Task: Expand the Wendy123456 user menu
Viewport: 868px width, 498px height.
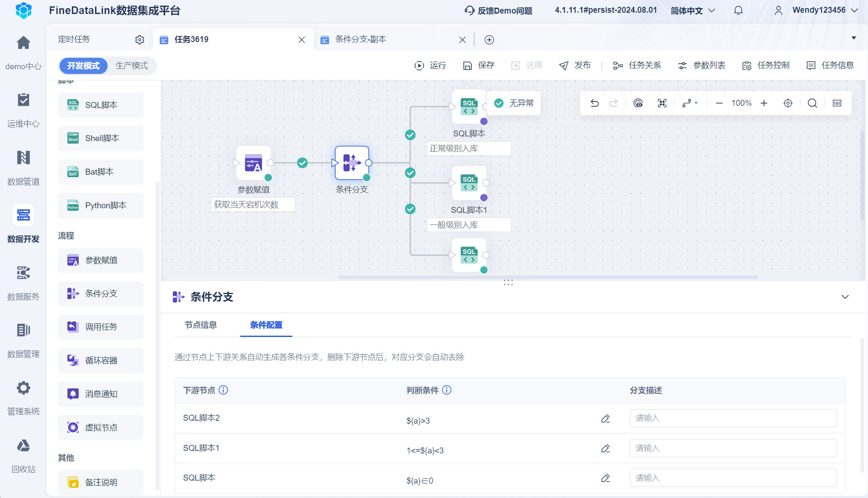Action: pyautogui.click(x=819, y=10)
